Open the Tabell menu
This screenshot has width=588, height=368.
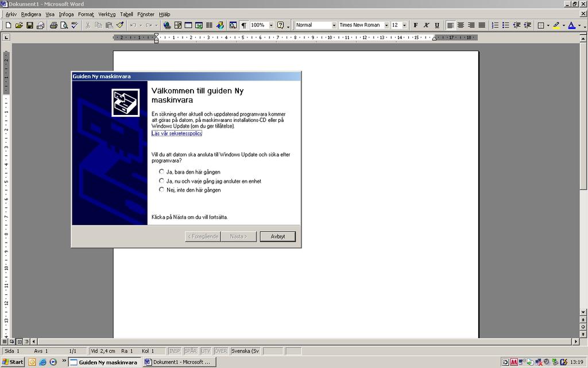[126, 14]
